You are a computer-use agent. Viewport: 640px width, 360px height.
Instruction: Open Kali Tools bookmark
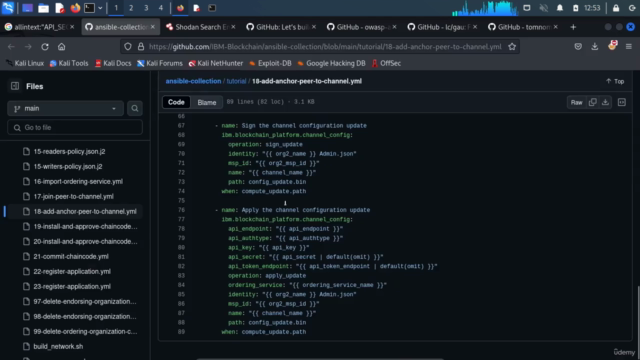(69, 63)
